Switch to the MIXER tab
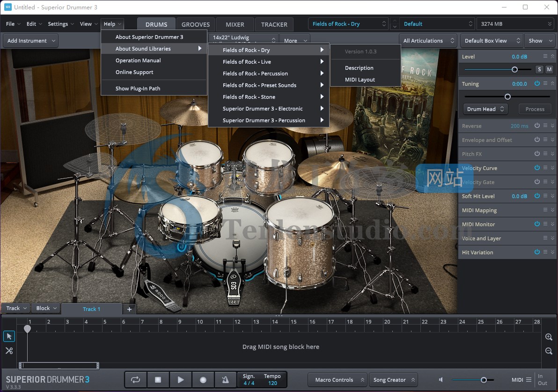 [x=235, y=24]
